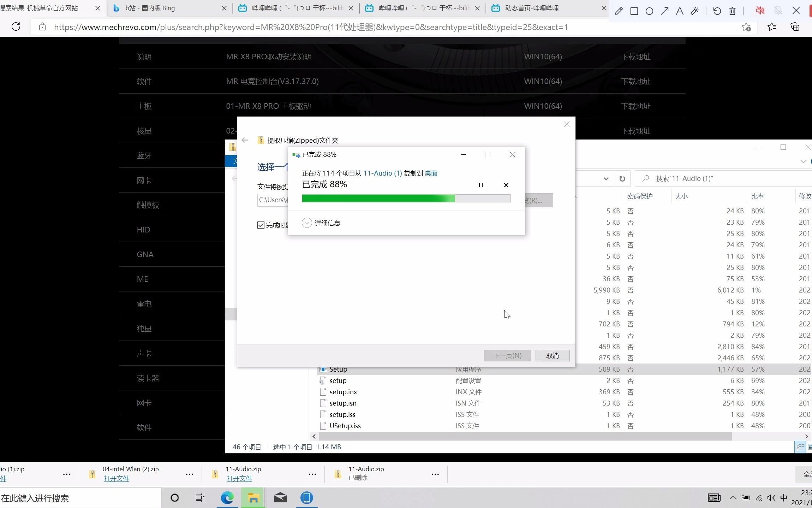Viewport: 812px width, 508px height.
Task: Click the undo annotation icon
Action: coord(717,11)
